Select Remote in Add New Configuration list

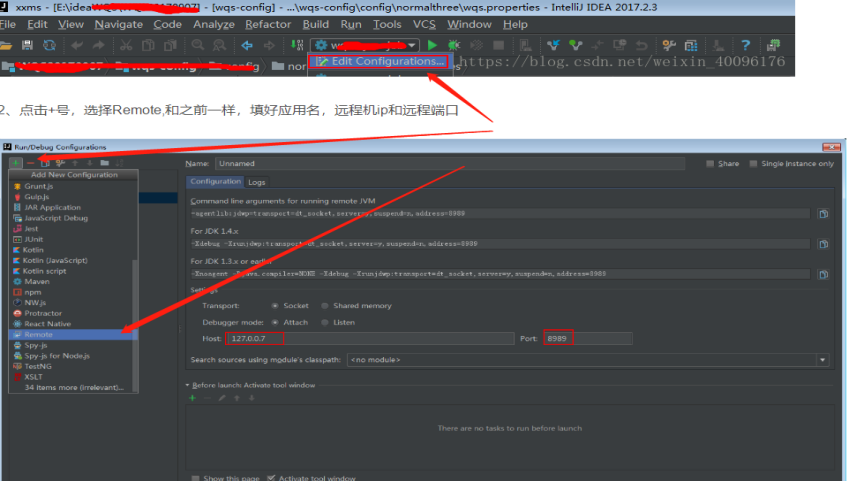(73, 334)
